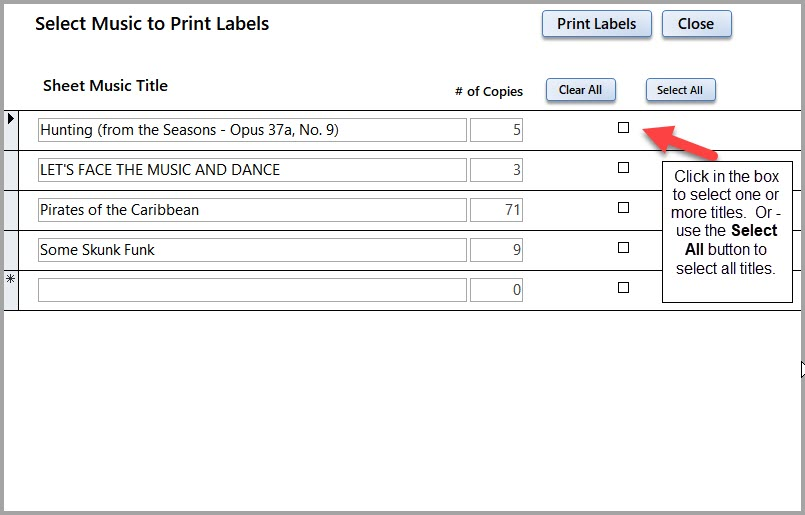Click the record selector beside Pirates row
This screenshot has height=515, width=805.
click(11, 210)
